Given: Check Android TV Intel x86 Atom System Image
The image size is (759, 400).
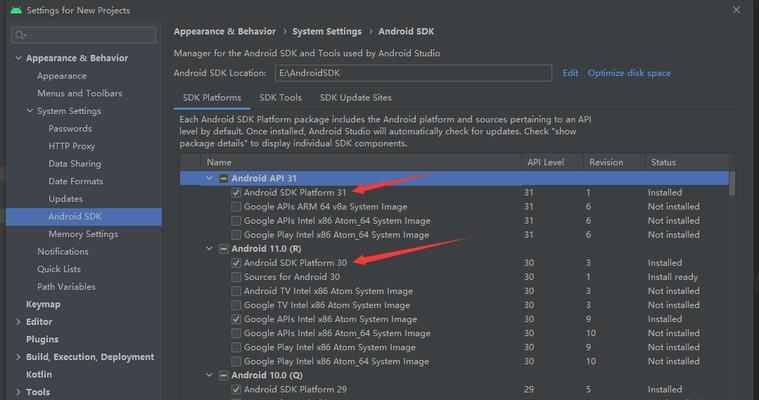Looking at the screenshot, I should [236, 291].
